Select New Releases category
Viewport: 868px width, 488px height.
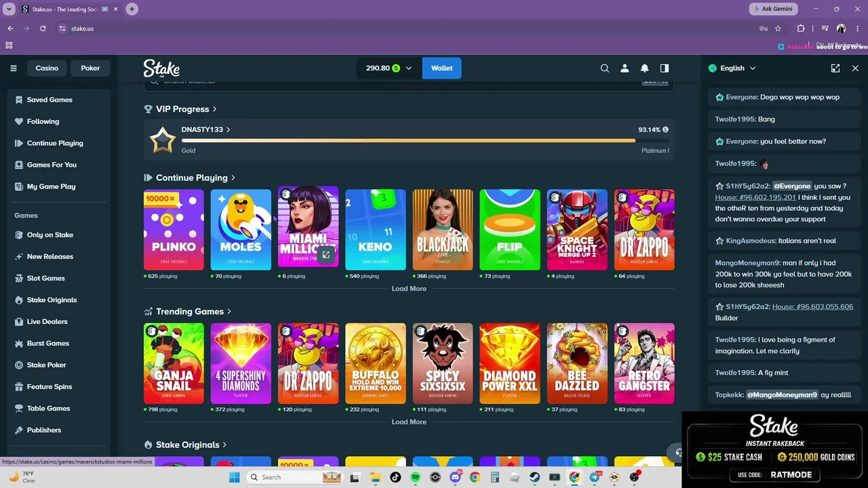pos(50,256)
